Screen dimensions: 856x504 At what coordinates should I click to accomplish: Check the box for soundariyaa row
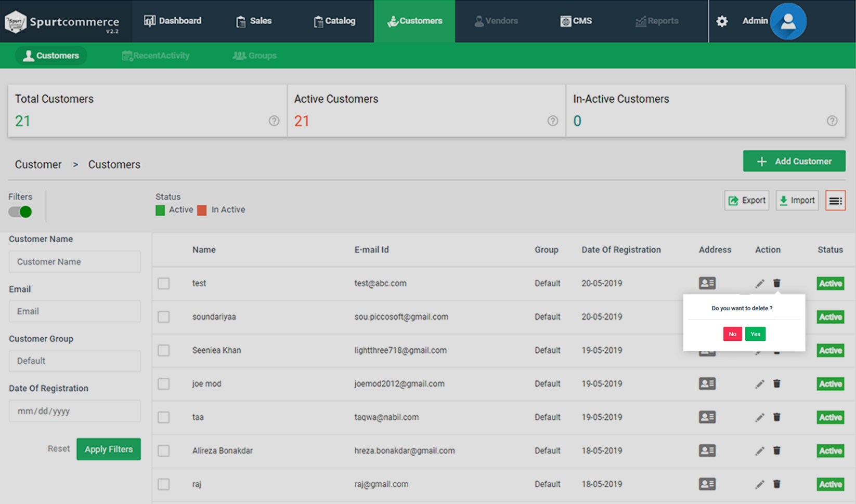[164, 317]
